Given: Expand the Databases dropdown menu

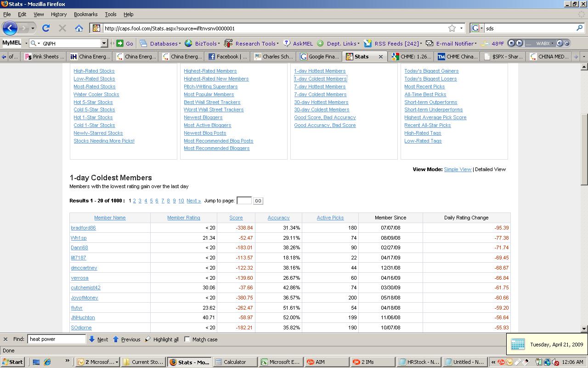Looking at the screenshot, I should point(164,43).
